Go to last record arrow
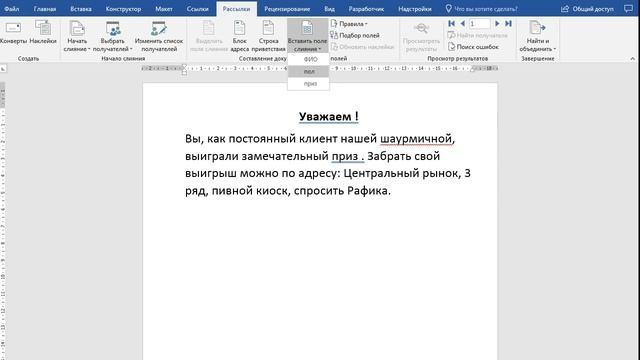The width and height of the screenshot is (640, 360). 508,24
